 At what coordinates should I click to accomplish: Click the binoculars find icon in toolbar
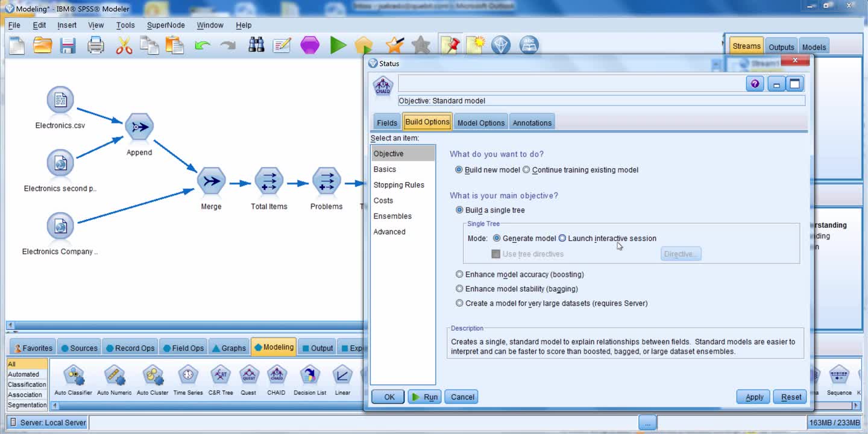point(256,45)
